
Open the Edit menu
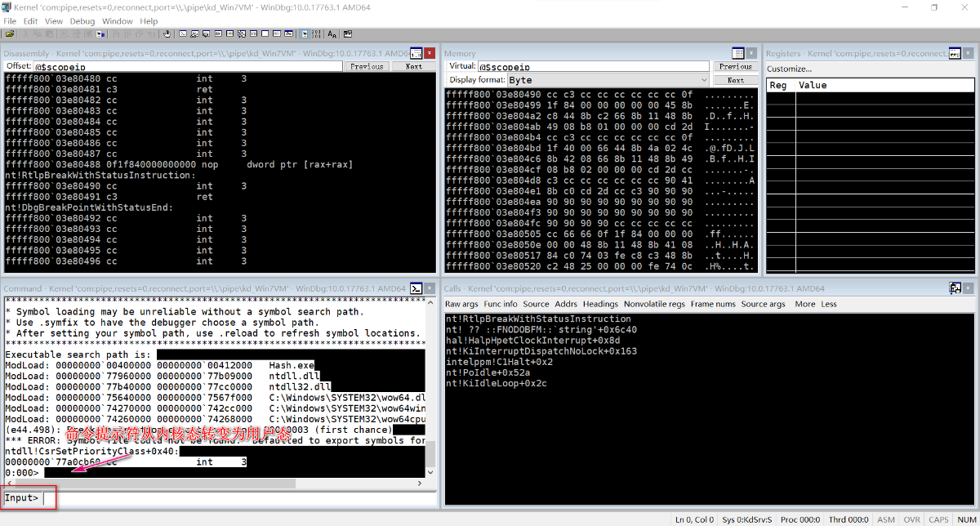point(30,21)
